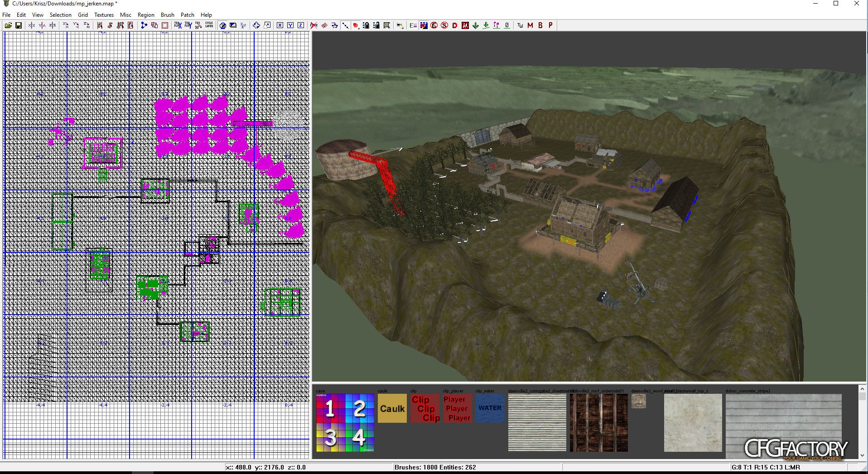Click the blue three-node connect icon
Viewport: 868px width, 474px height.
[x=144, y=25]
